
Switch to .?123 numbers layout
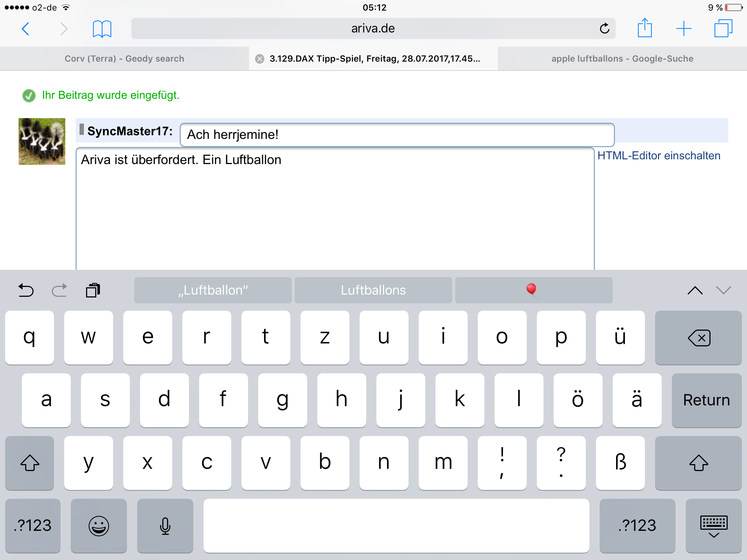pyautogui.click(x=32, y=525)
